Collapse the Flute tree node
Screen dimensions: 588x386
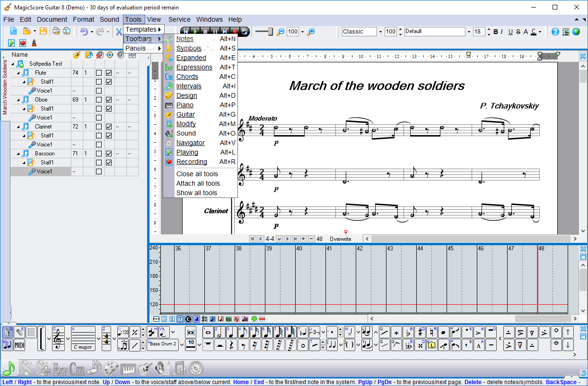(18, 73)
